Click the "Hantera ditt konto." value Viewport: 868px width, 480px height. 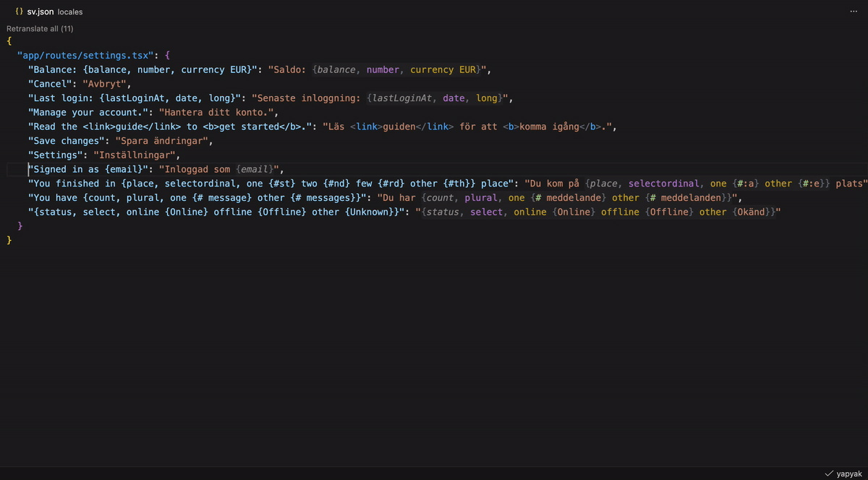(x=218, y=112)
